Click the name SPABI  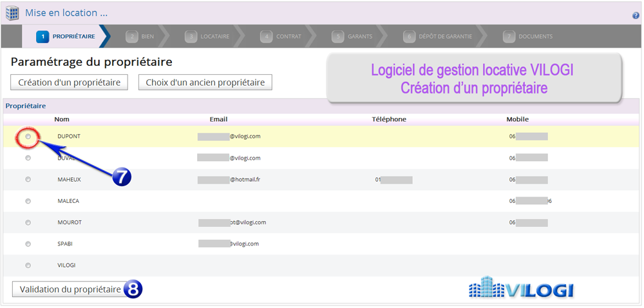(x=65, y=244)
